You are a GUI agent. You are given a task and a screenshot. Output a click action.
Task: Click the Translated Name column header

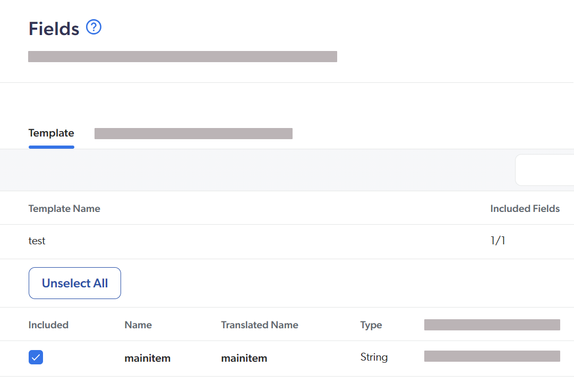260,325
